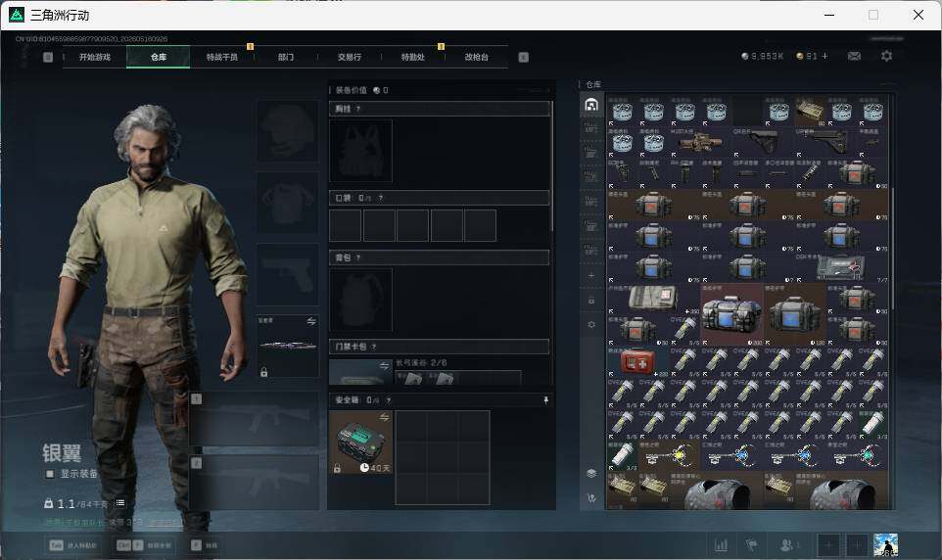Add a storage container with plus icon
Viewport: 942px width, 560px height.
click(x=591, y=275)
